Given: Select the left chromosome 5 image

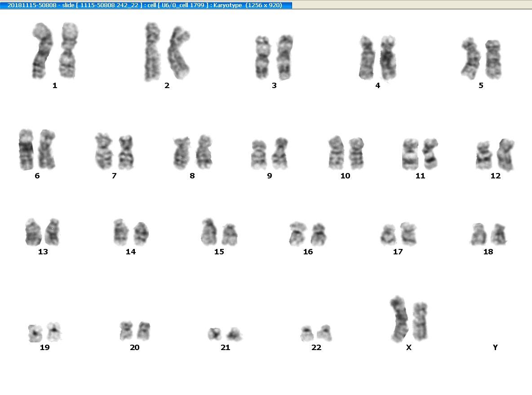Looking at the screenshot, I should point(470,58).
